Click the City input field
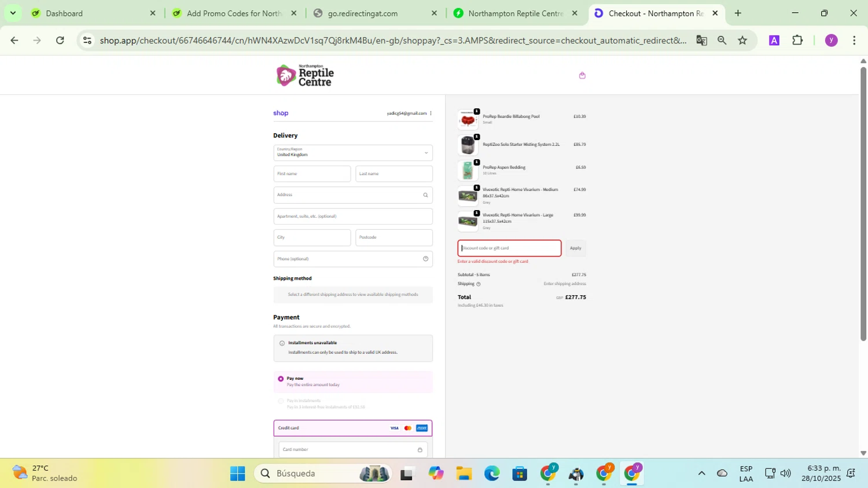Viewport: 868px width, 488px height. 312,237
